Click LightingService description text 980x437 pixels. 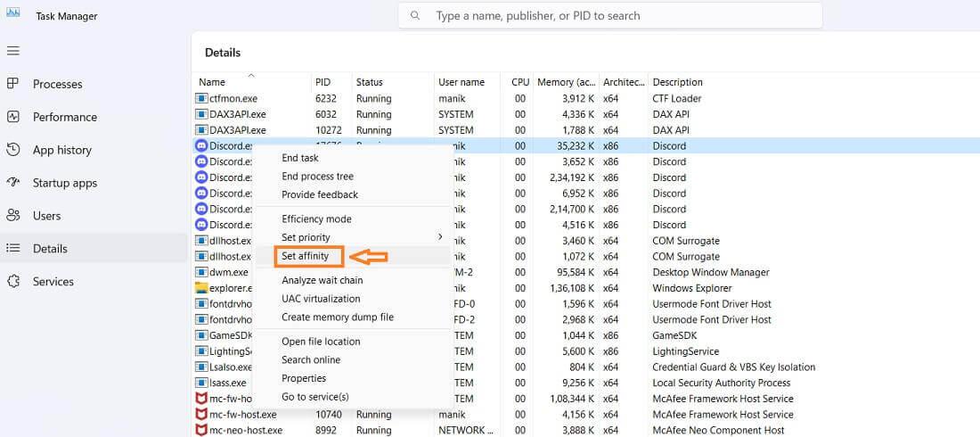click(686, 351)
